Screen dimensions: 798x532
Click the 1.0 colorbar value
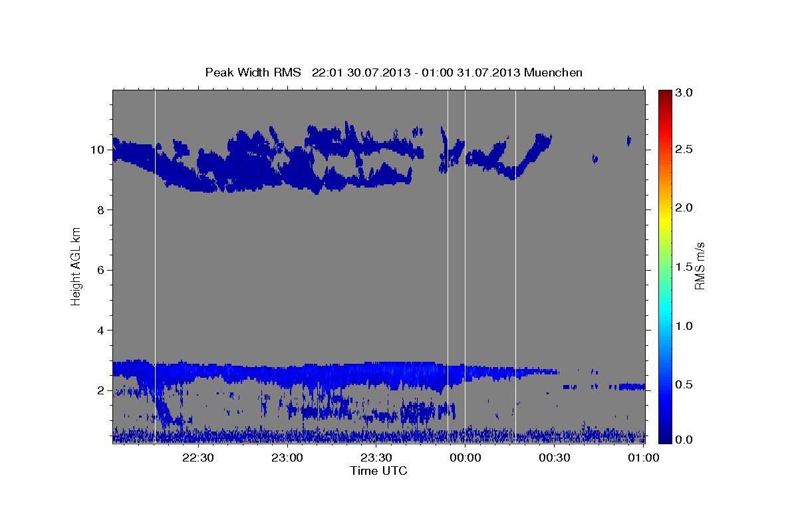tap(685, 326)
